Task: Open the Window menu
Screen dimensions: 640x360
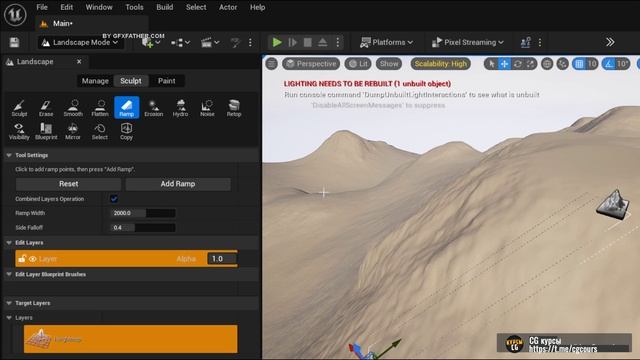Action: coord(99,7)
